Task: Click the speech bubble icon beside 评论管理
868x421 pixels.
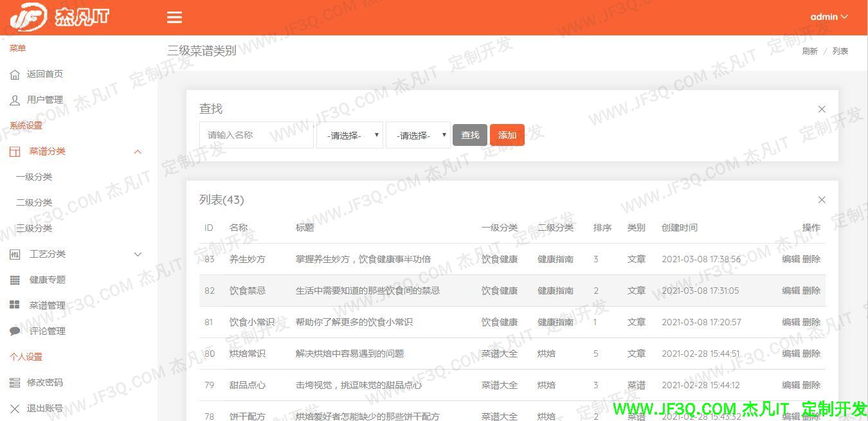Action: (x=15, y=331)
